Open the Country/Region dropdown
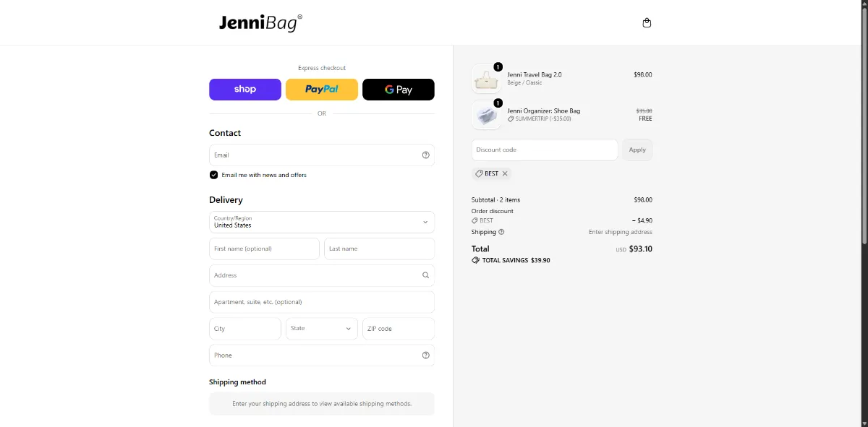This screenshot has width=868, height=427. (322, 222)
